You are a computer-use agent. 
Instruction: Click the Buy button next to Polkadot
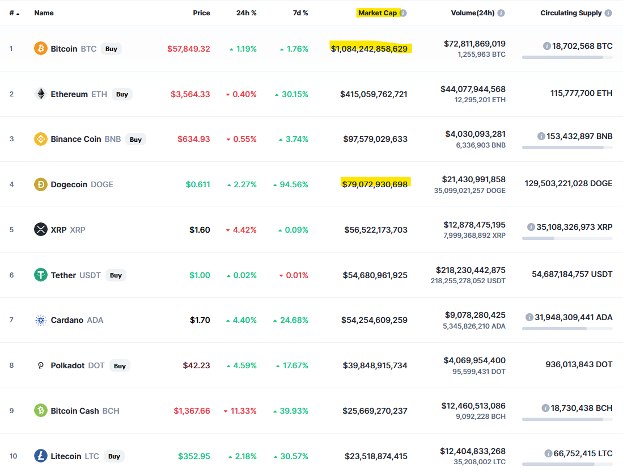(x=120, y=366)
